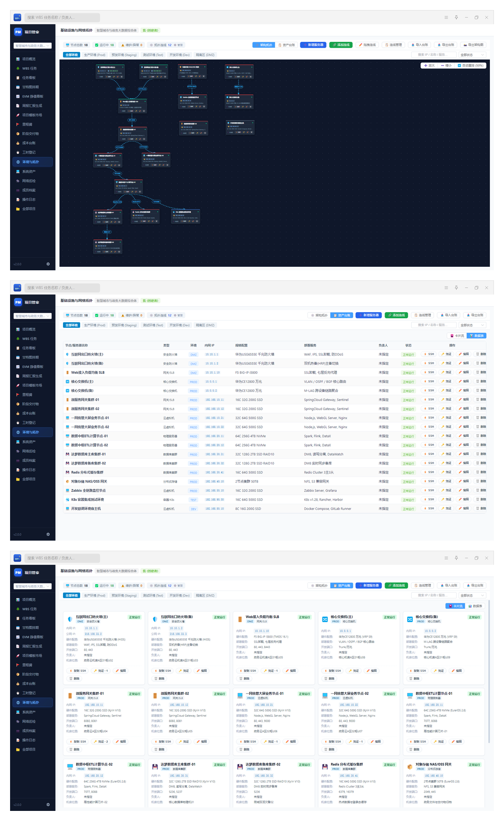Click 连线管理 in the table window
The image size is (504, 821).
pos(422,316)
